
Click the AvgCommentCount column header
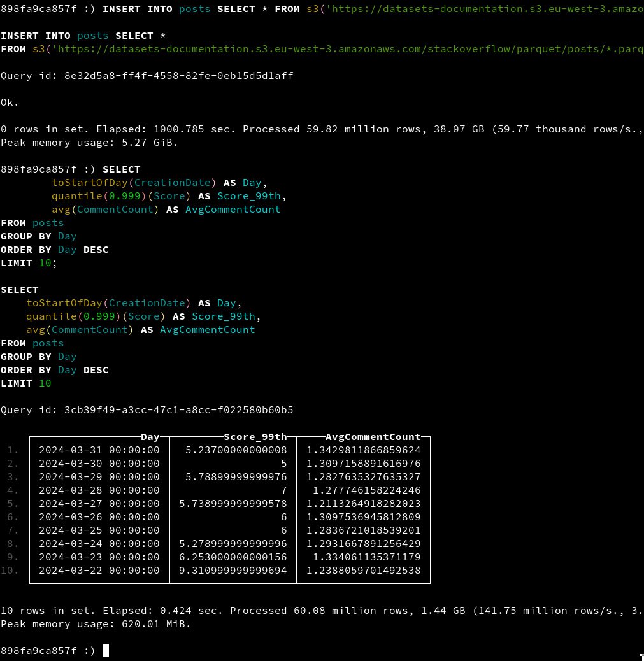[x=373, y=437]
